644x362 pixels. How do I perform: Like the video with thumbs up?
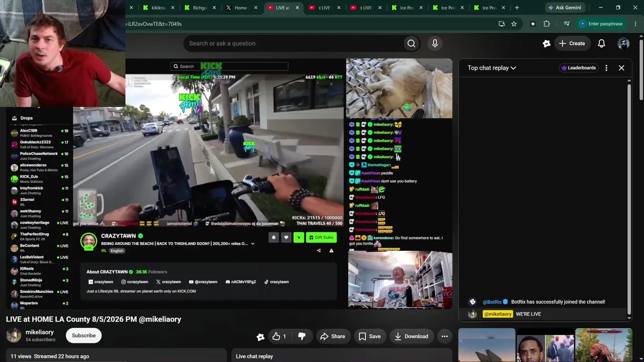280,336
